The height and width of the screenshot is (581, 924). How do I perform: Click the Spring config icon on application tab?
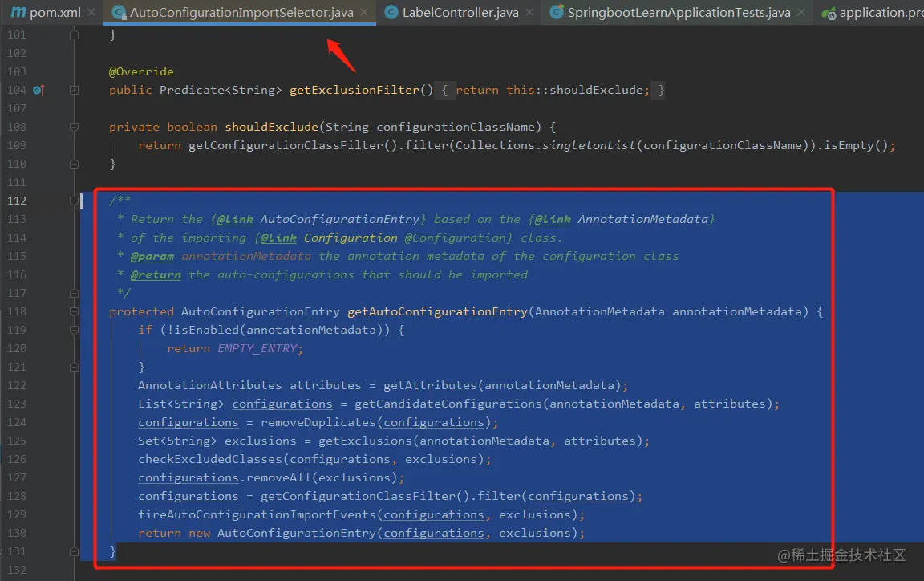point(829,13)
